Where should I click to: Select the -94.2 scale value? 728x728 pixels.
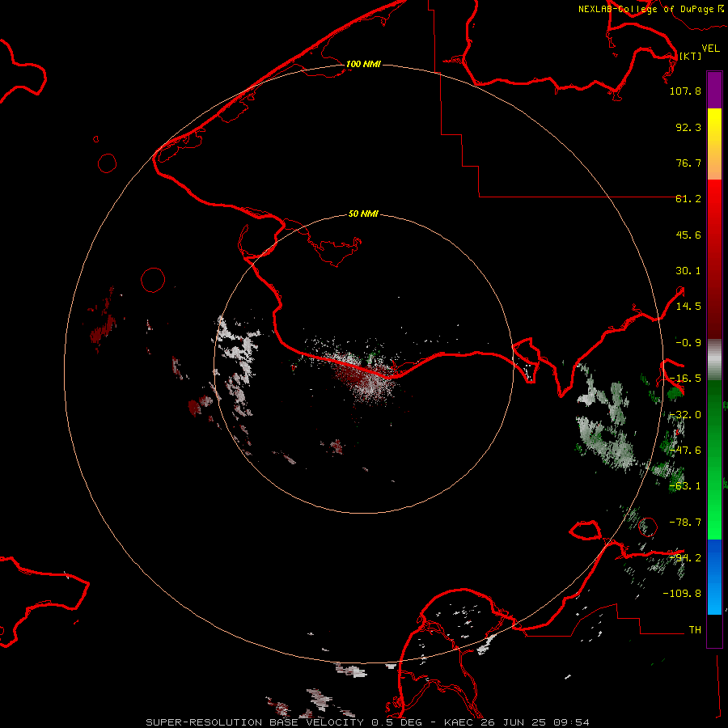click(685, 558)
